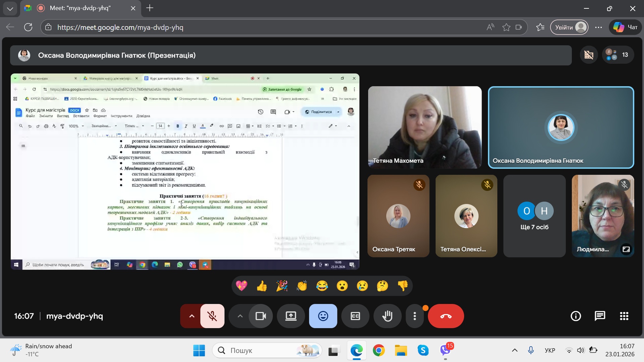Toggle the camera on or off

[261, 316]
